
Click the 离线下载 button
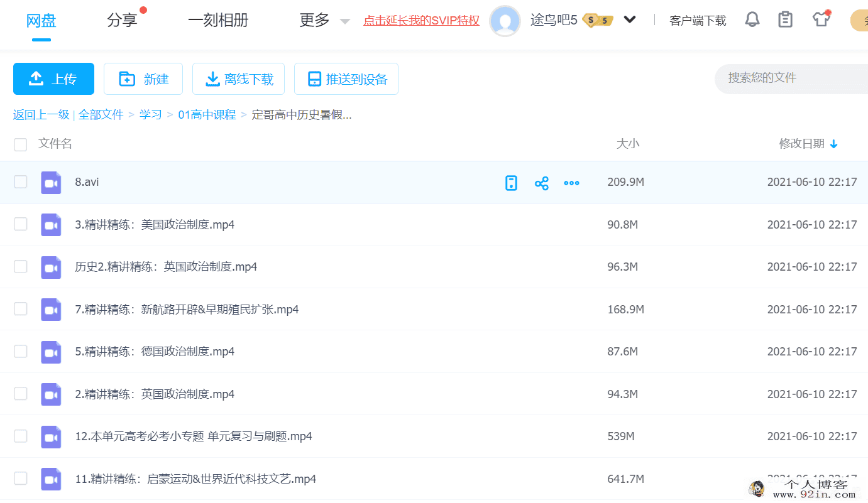pyautogui.click(x=239, y=78)
